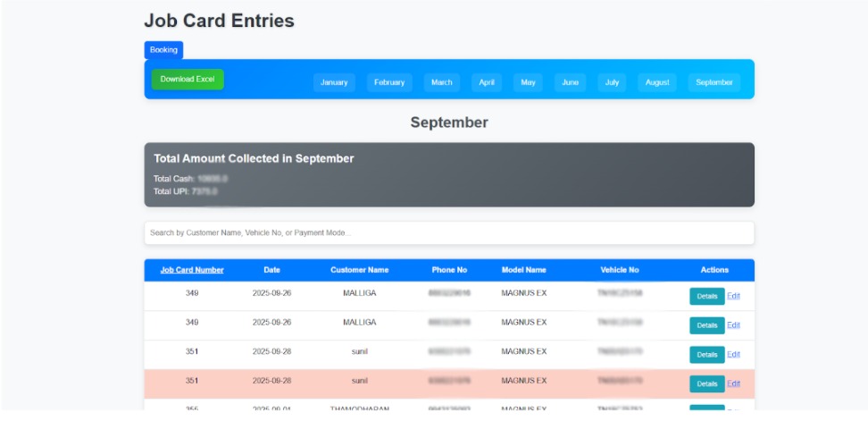Open Details for second MALLIGA row
Screen dimensions: 868x438
pos(706,325)
